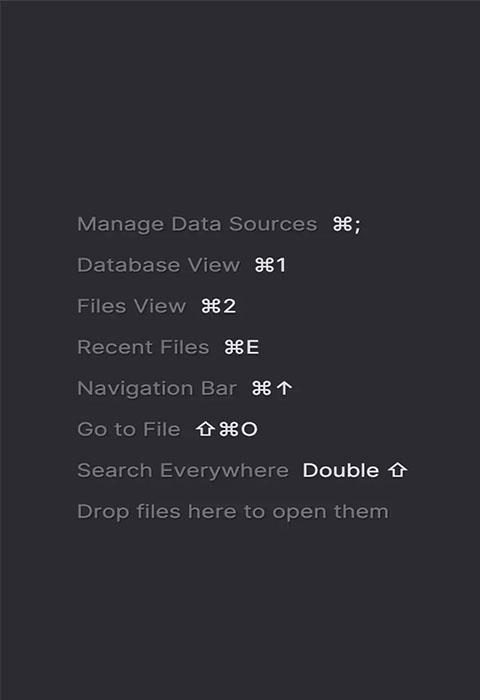Image resolution: width=480 pixels, height=700 pixels.
Task: Click the bold Double shortcut text
Action: [341, 471]
